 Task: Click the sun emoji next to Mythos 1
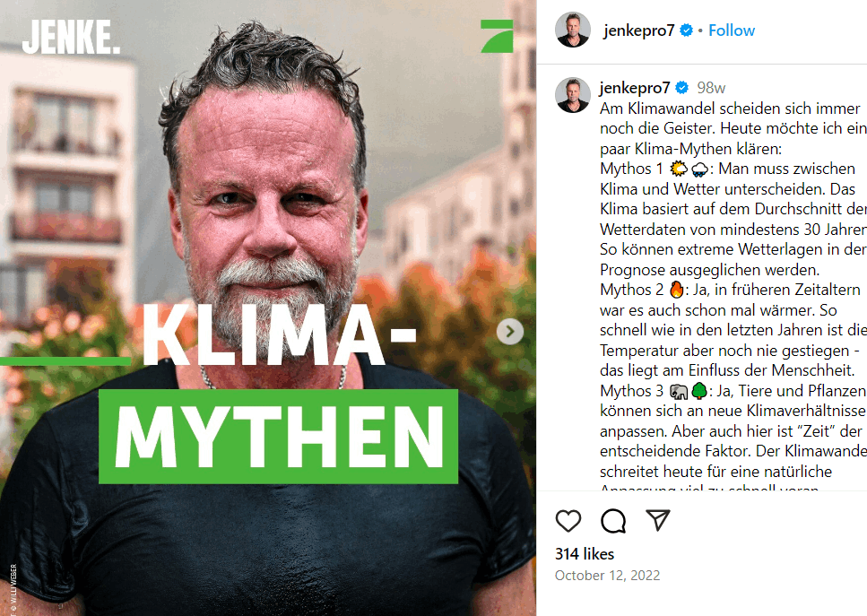click(679, 168)
